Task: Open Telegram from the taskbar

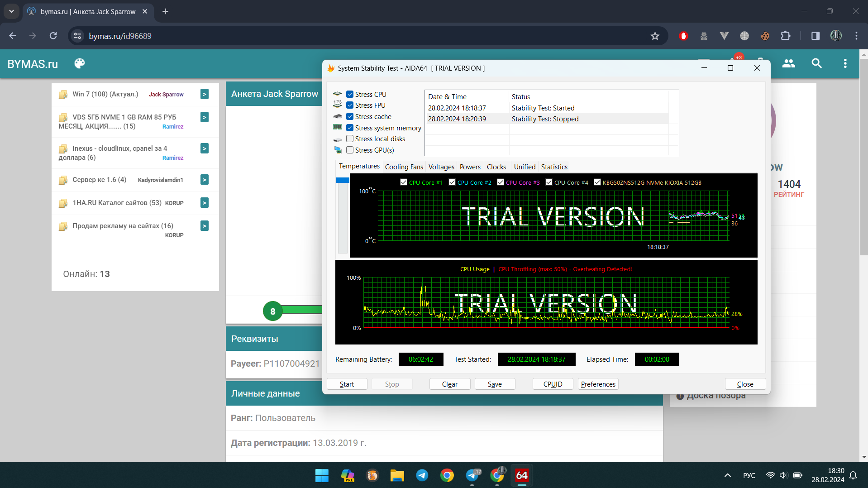Action: pyautogui.click(x=422, y=475)
